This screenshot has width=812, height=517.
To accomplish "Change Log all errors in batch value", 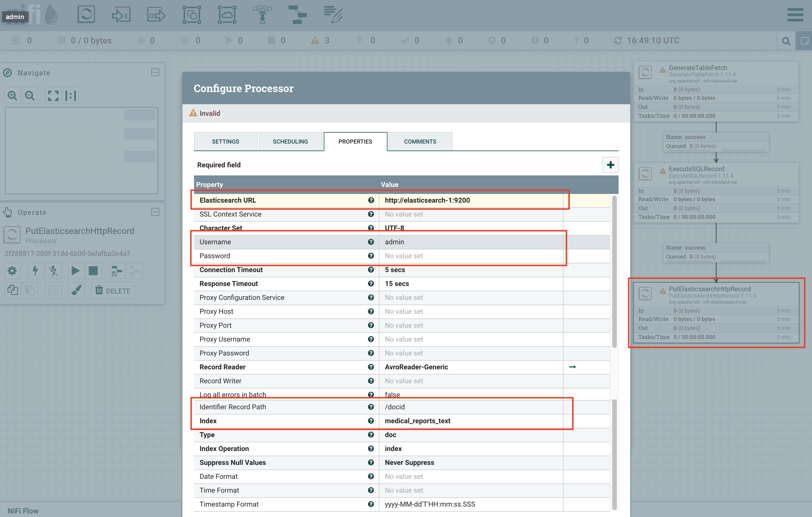I will [471, 394].
